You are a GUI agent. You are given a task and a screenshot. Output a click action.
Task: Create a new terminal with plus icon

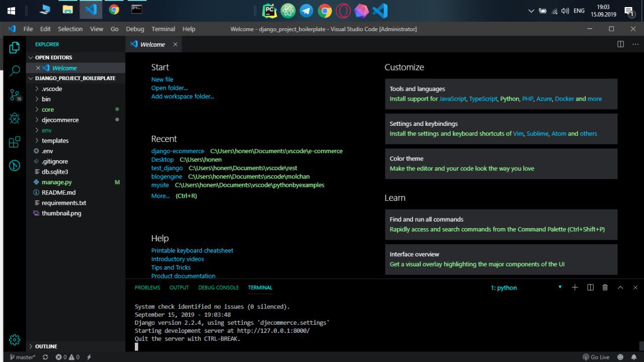click(575, 287)
